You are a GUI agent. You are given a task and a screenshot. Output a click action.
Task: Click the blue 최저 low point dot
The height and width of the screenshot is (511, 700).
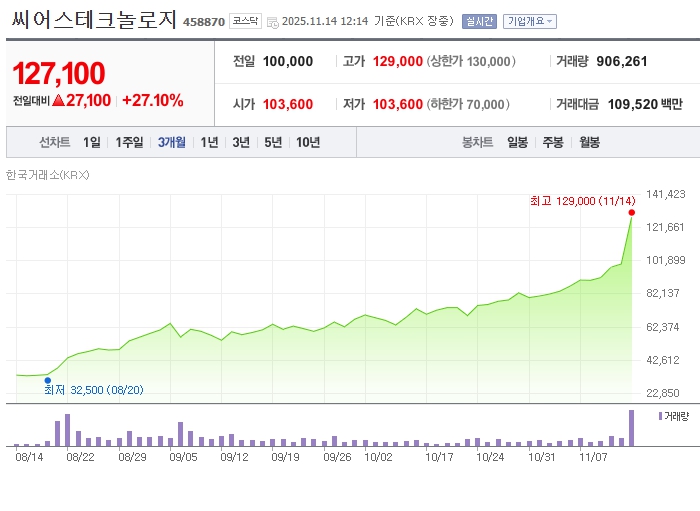(x=47, y=380)
